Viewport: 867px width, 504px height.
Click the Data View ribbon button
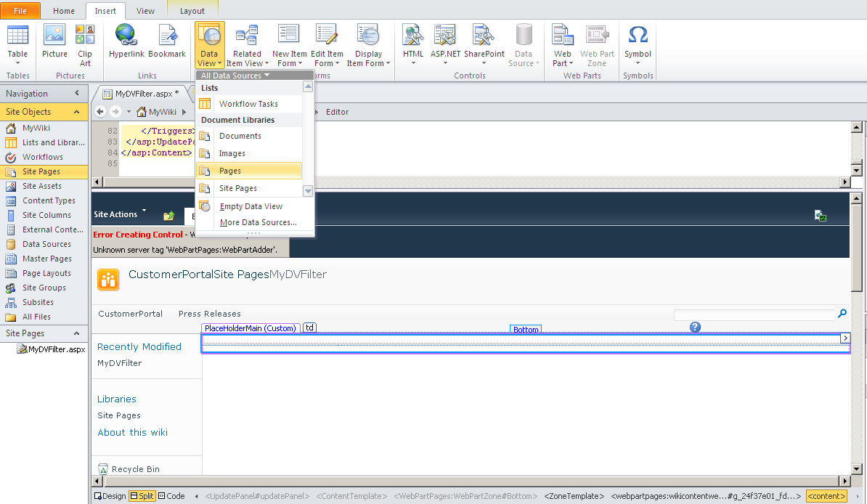click(x=210, y=45)
